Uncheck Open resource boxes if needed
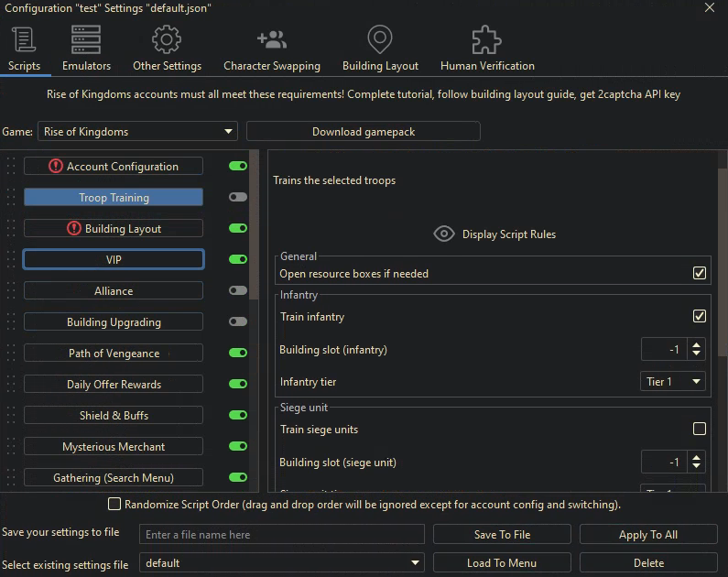This screenshot has height=577, width=728. tap(700, 273)
